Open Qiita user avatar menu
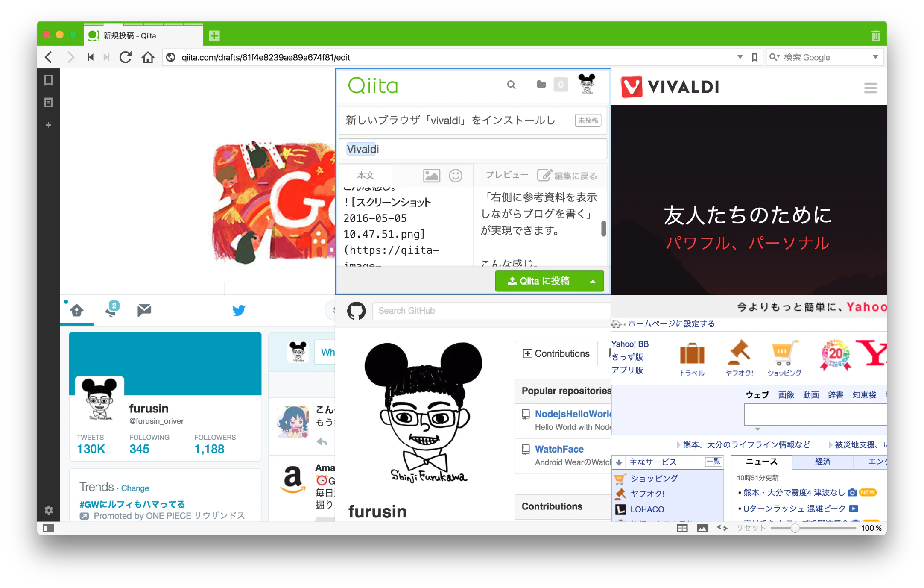The height and width of the screenshot is (588, 924). (587, 84)
